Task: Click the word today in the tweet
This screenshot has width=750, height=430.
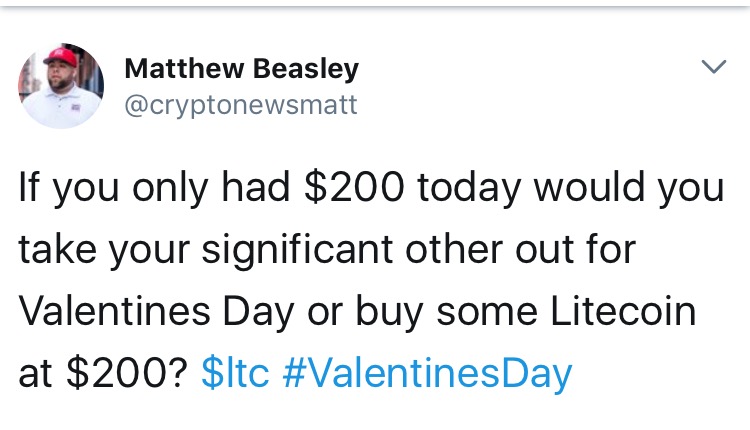Action: point(469,188)
